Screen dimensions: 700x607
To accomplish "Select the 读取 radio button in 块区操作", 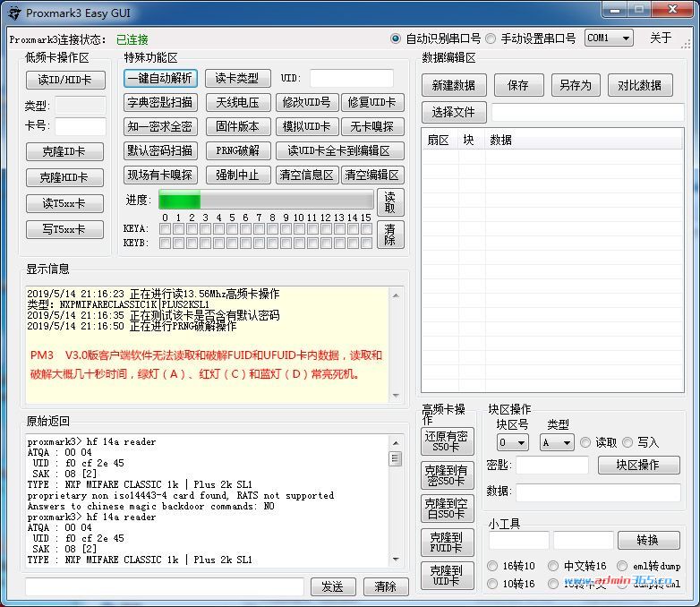I will tap(585, 442).
